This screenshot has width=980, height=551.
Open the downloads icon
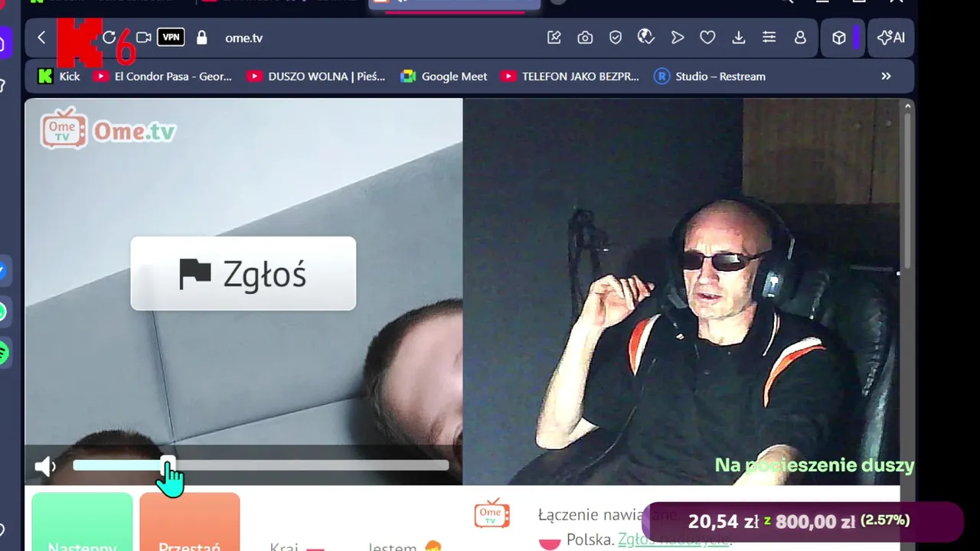point(739,37)
